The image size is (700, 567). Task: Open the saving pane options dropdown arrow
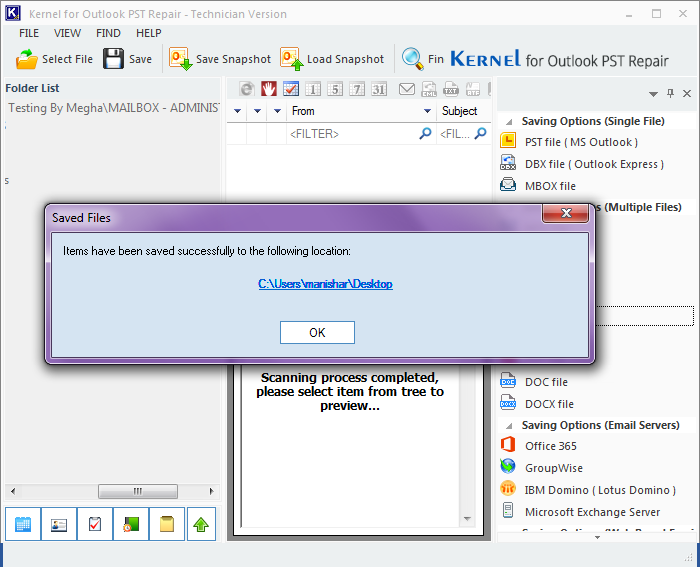(x=653, y=94)
